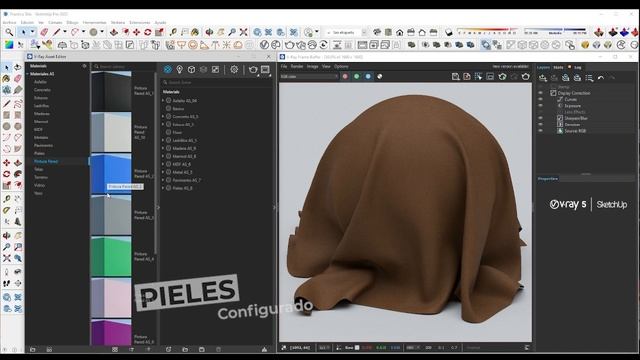The height and width of the screenshot is (360, 640).
Task: Select the pink Pintura Pared material thumbnail
Action: [111, 298]
